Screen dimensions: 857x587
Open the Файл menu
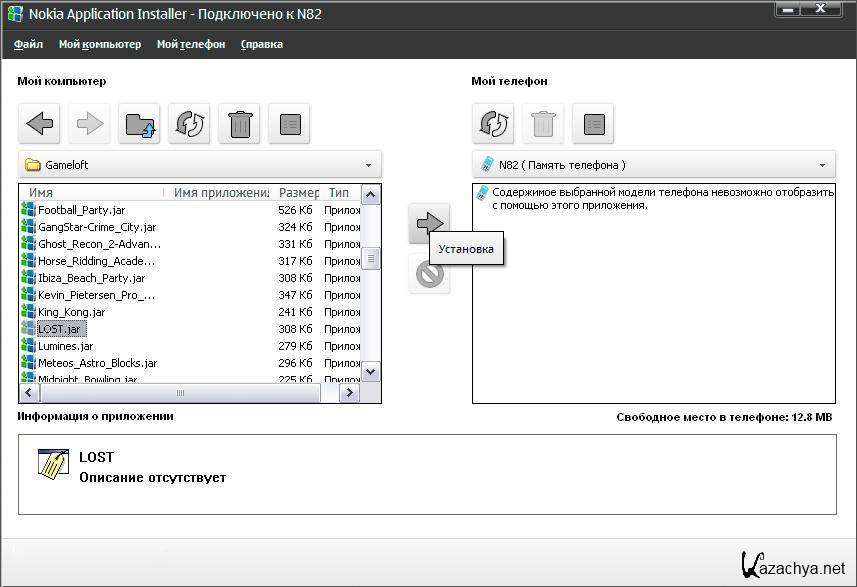pyautogui.click(x=28, y=44)
